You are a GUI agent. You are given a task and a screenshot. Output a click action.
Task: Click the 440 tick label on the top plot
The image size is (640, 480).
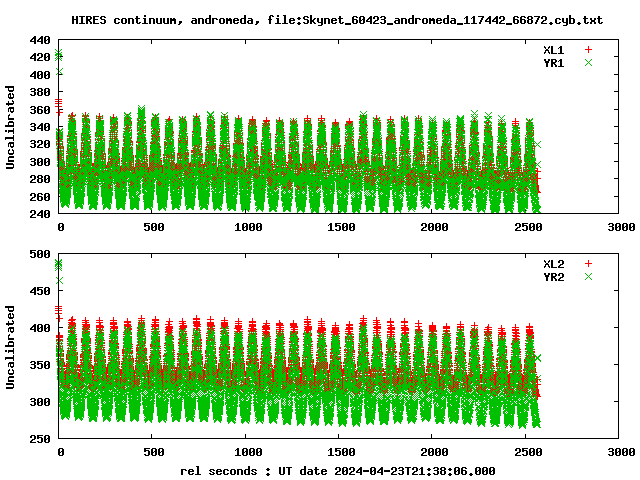tap(40, 40)
